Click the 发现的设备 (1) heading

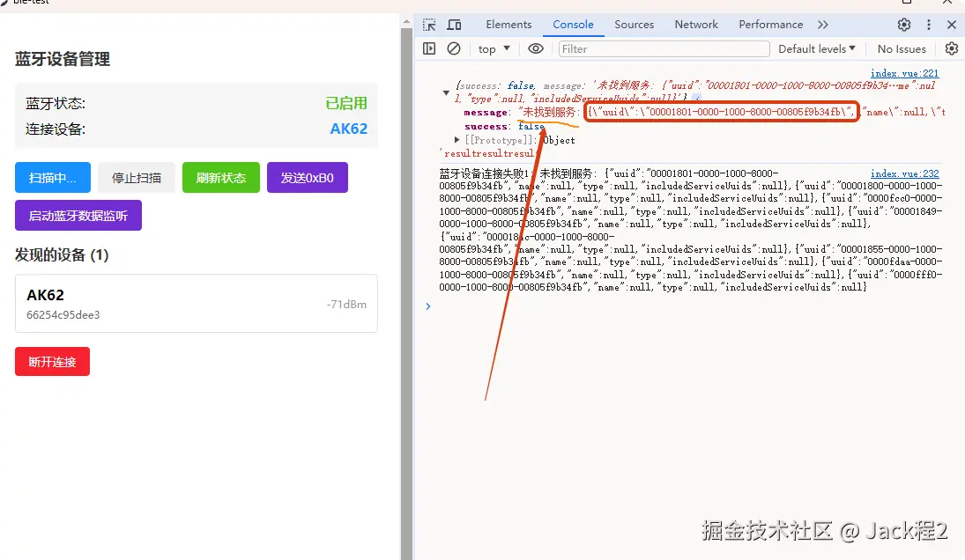click(x=62, y=255)
